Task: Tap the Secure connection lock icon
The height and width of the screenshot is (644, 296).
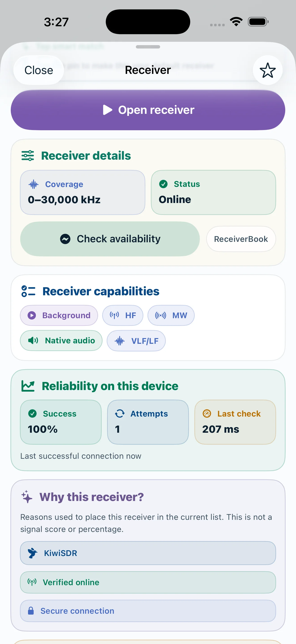Action: [x=31, y=611]
